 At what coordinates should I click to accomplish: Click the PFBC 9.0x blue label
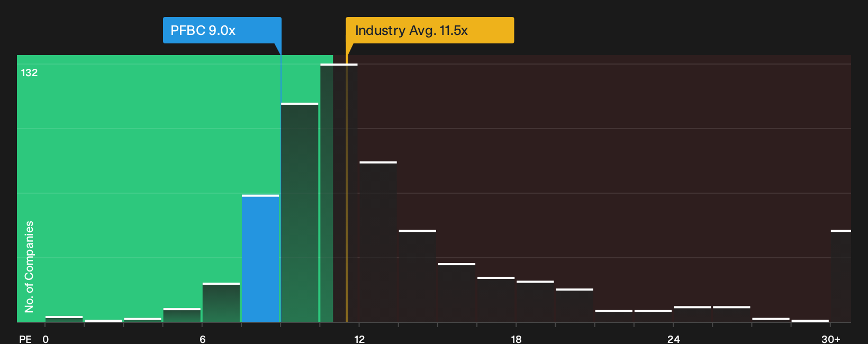(x=222, y=30)
